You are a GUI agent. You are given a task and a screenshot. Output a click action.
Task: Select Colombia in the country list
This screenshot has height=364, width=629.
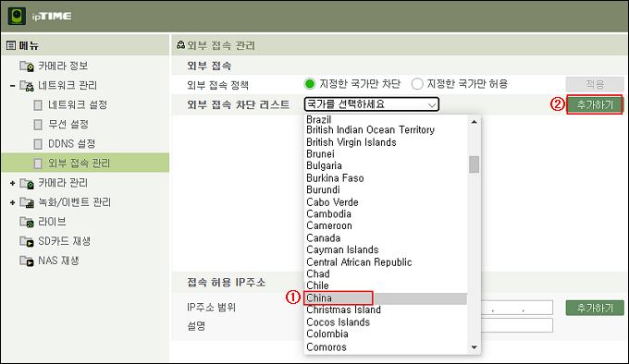[327, 334]
